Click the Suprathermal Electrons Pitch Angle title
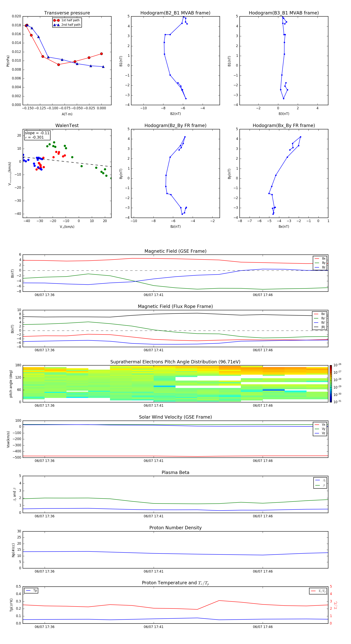The image size is (351, 644). [175, 362]
